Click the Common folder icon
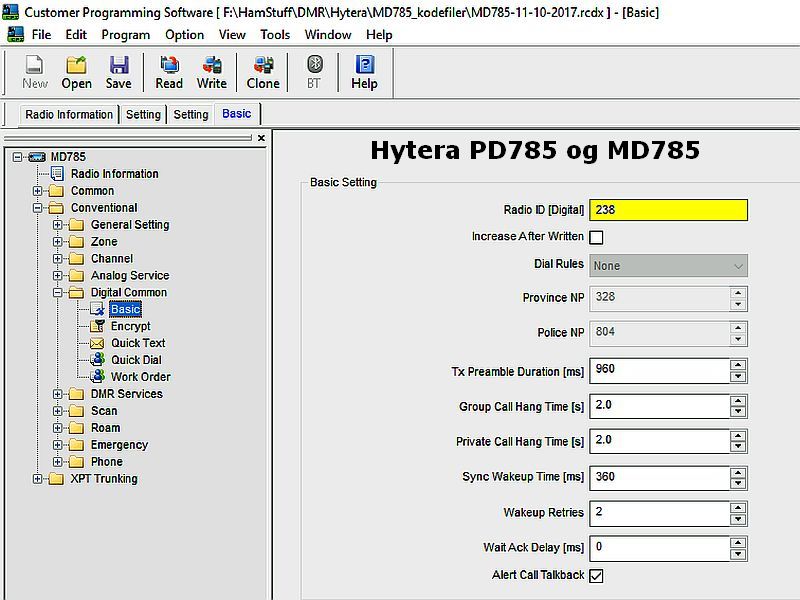Viewport: 800px width, 600px height. coord(56,191)
